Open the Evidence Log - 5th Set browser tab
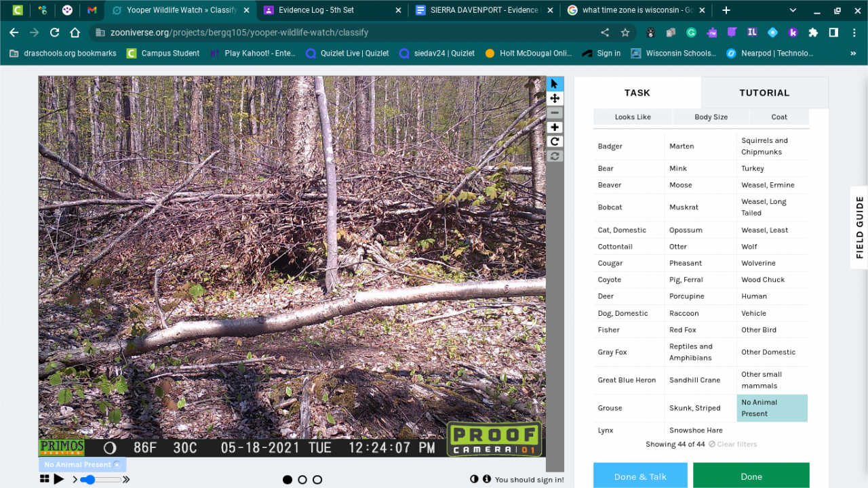Image resolution: width=868 pixels, height=488 pixels. [316, 10]
